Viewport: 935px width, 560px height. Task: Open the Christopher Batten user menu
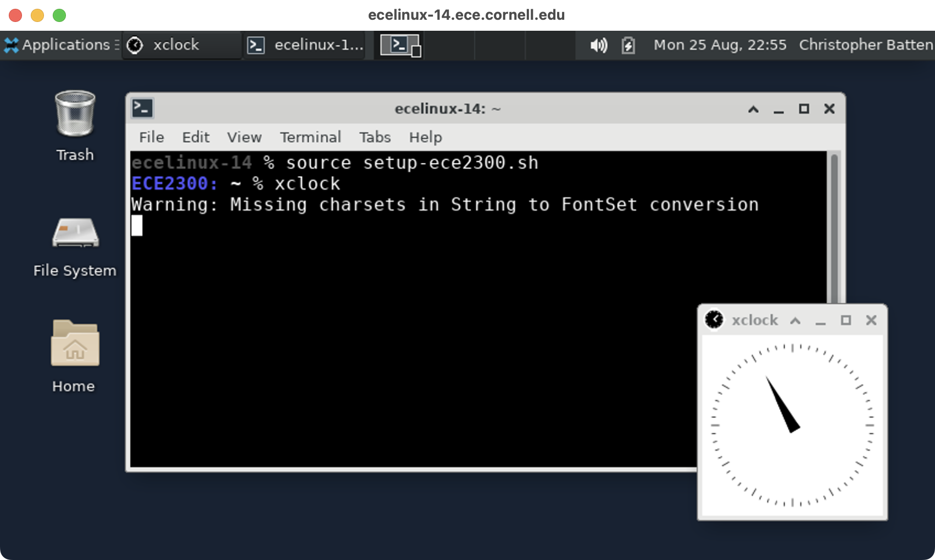point(866,45)
